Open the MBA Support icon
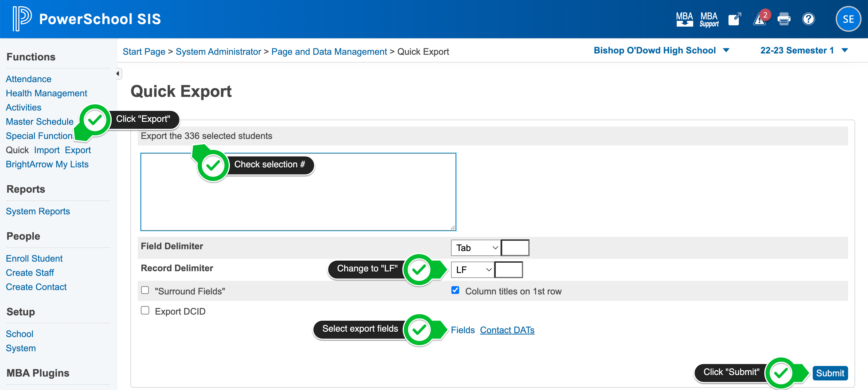The image size is (868, 390). coord(709,19)
